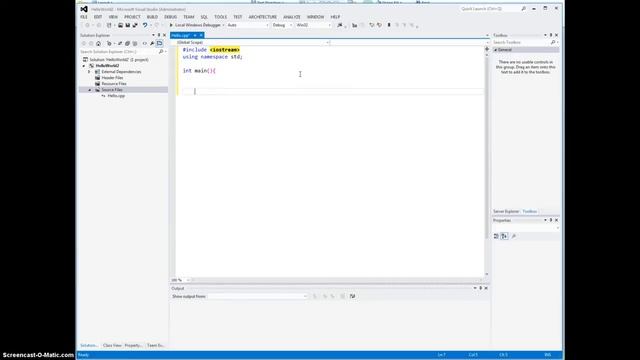The height and width of the screenshot is (360, 640).
Task: Click the Find in Files toolbar icon
Action: [340, 25]
